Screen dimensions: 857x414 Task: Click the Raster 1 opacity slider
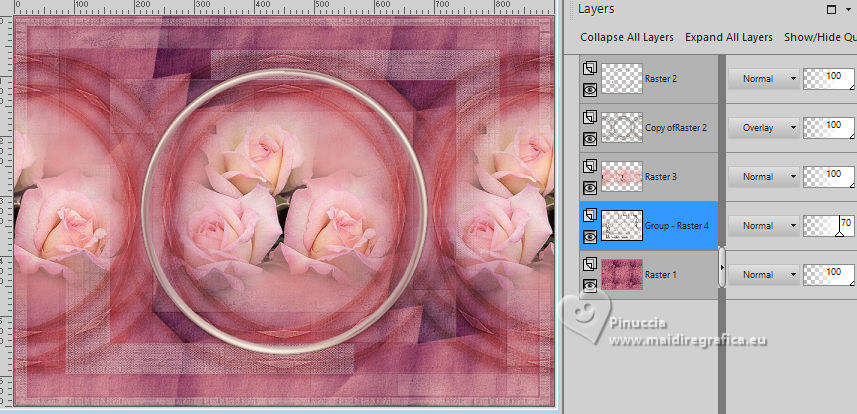828,275
